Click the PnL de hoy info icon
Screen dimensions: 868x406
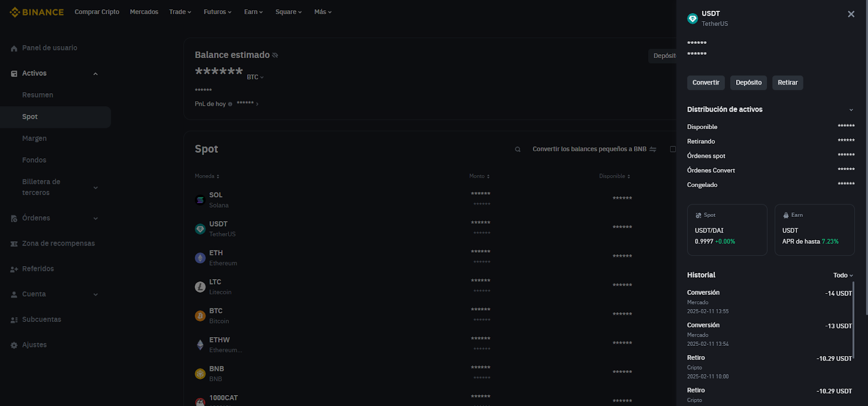point(230,104)
